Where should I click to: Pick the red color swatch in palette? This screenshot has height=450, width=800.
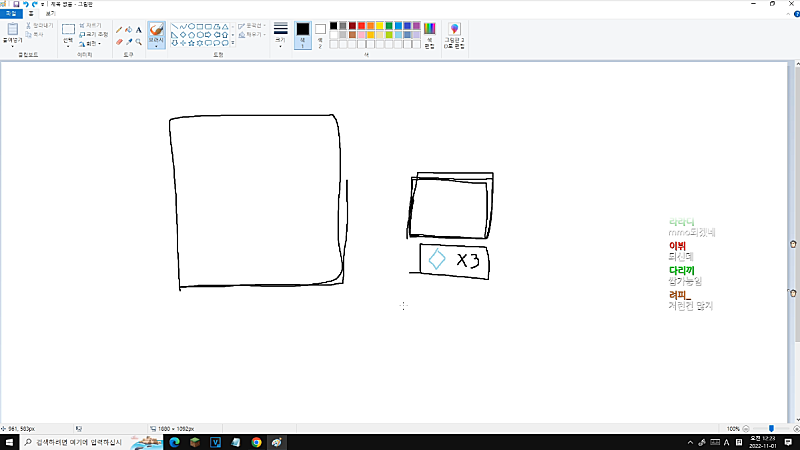(360, 25)
